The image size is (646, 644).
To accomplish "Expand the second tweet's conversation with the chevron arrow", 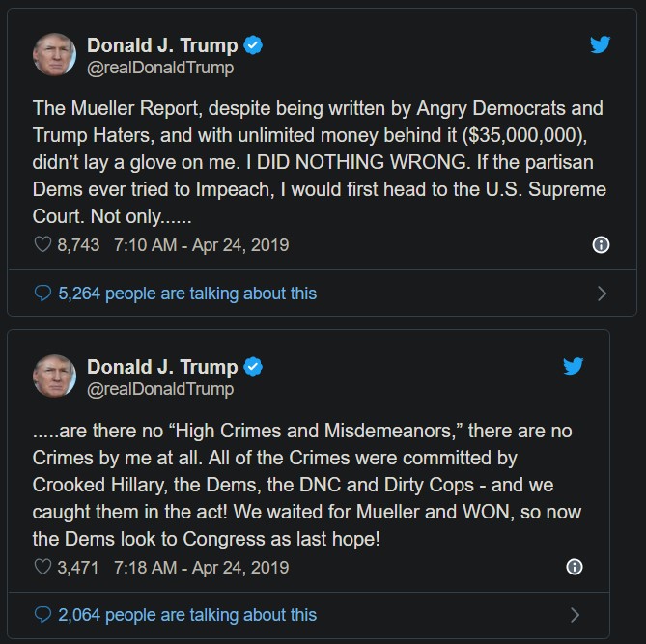I will click(575, 615).
